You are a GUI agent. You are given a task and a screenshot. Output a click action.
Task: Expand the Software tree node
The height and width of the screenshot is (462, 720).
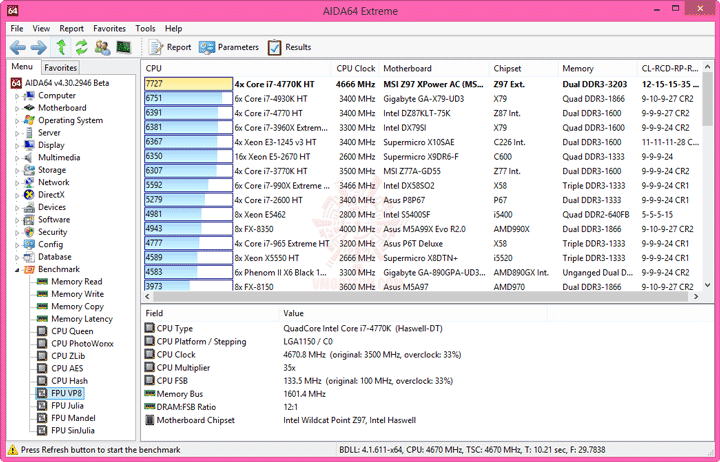click(x=17, y=220)
